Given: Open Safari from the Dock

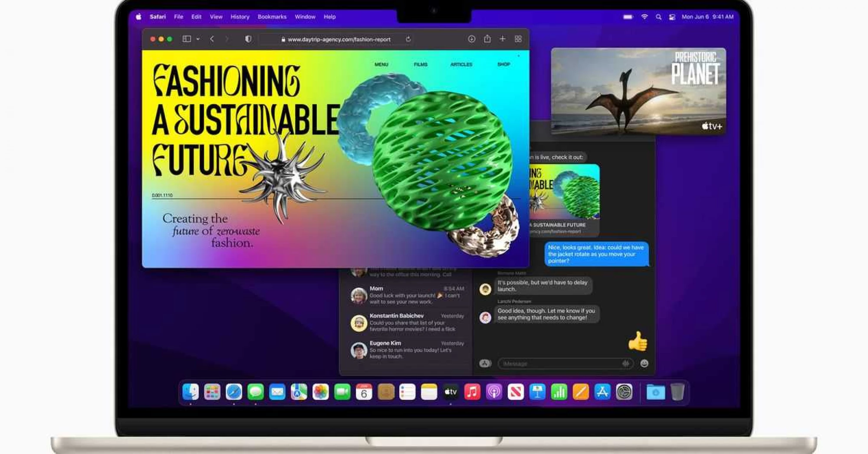Looking at the screenshot, I should click(234, 392).
